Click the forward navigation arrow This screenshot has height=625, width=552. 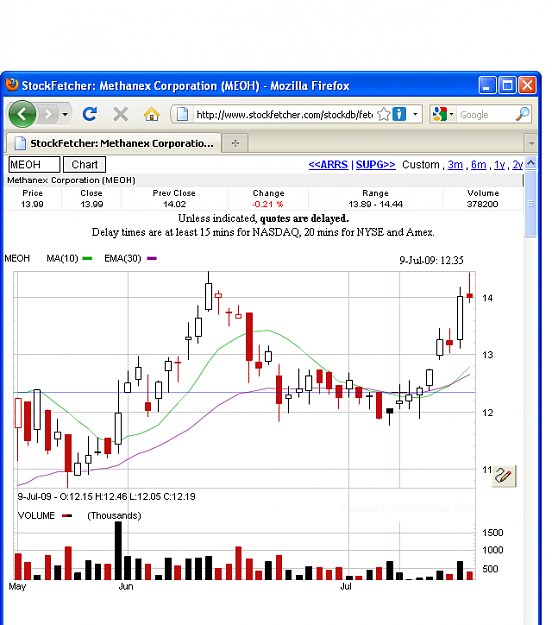48,115
